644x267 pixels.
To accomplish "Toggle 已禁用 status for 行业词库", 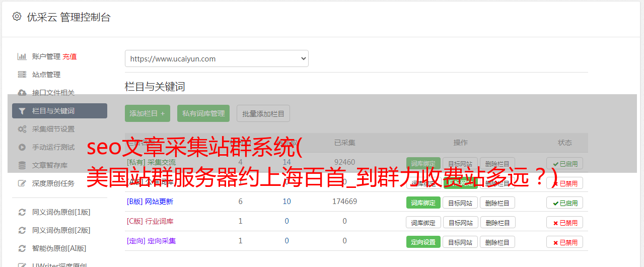I will [x=565, y=222].
